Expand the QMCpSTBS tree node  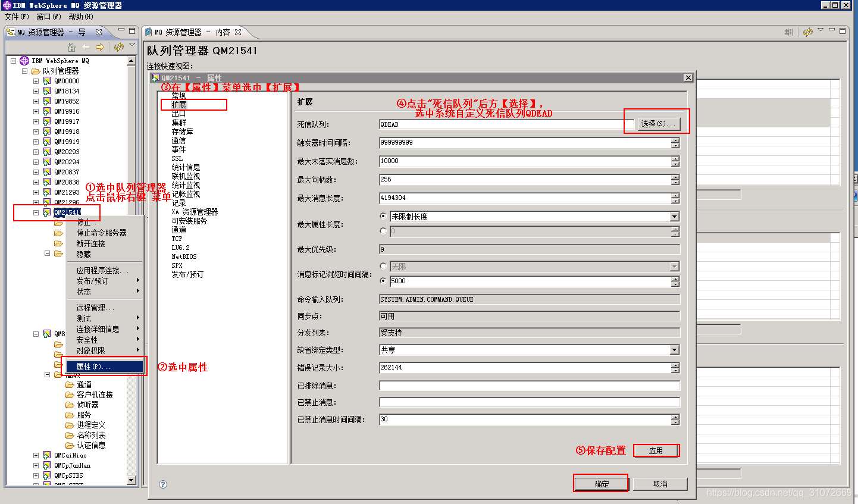[x=36, y=475]
